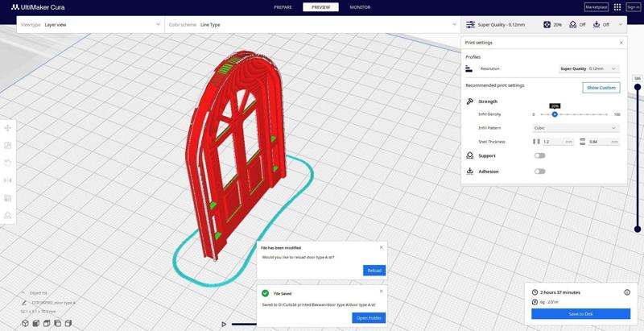Click the top handle of the layer slider

coord(638,87)
